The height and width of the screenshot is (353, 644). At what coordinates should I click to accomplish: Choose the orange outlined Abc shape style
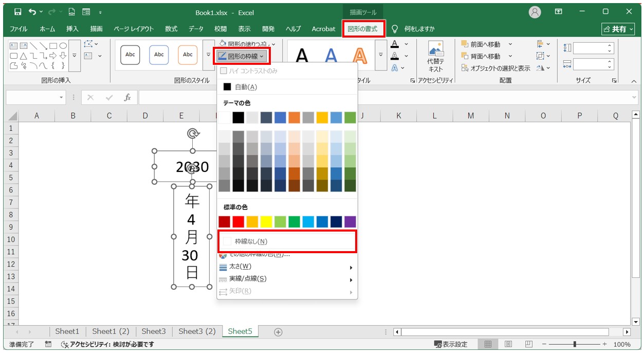point(188,55)
